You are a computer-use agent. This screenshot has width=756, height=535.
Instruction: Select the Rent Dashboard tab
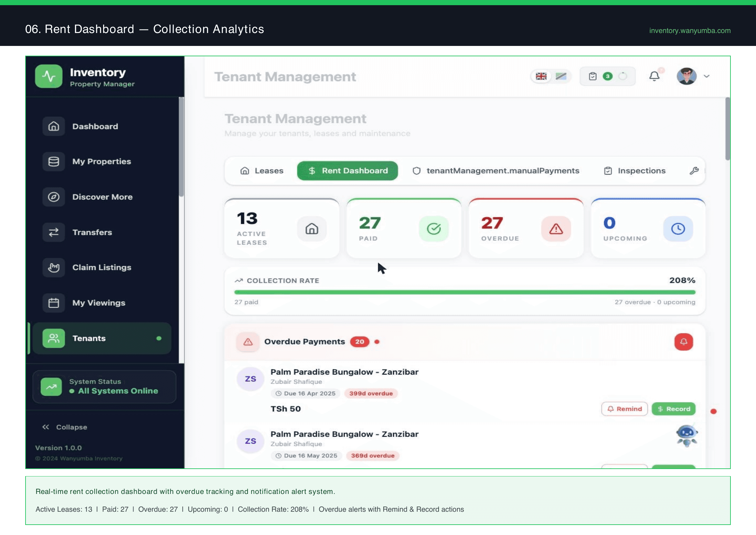pos(347,171)
